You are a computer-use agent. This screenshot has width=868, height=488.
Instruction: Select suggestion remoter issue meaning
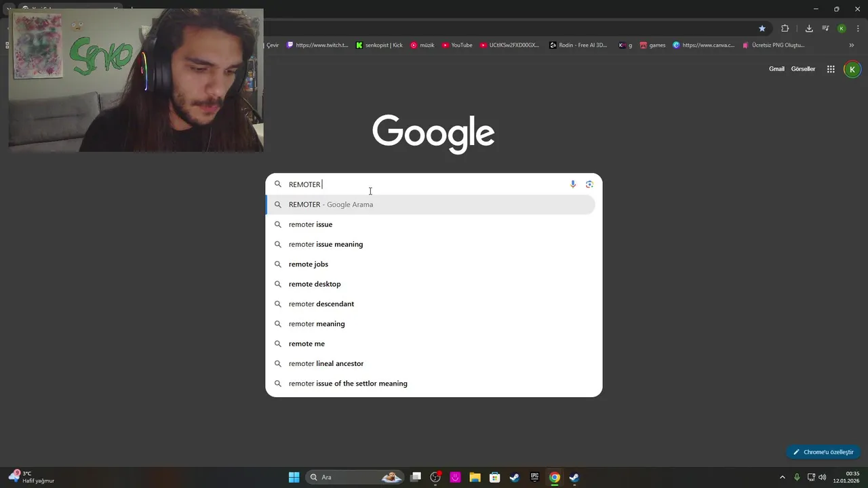(x=434, y=244)
